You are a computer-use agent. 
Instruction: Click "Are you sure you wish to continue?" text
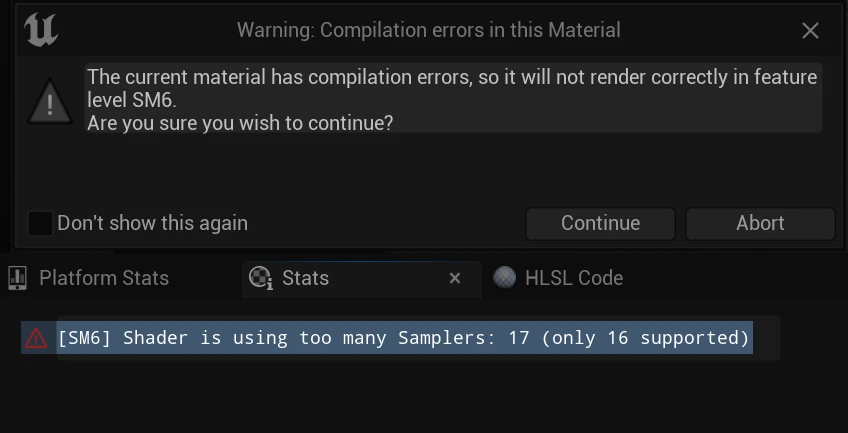(240, 123)
